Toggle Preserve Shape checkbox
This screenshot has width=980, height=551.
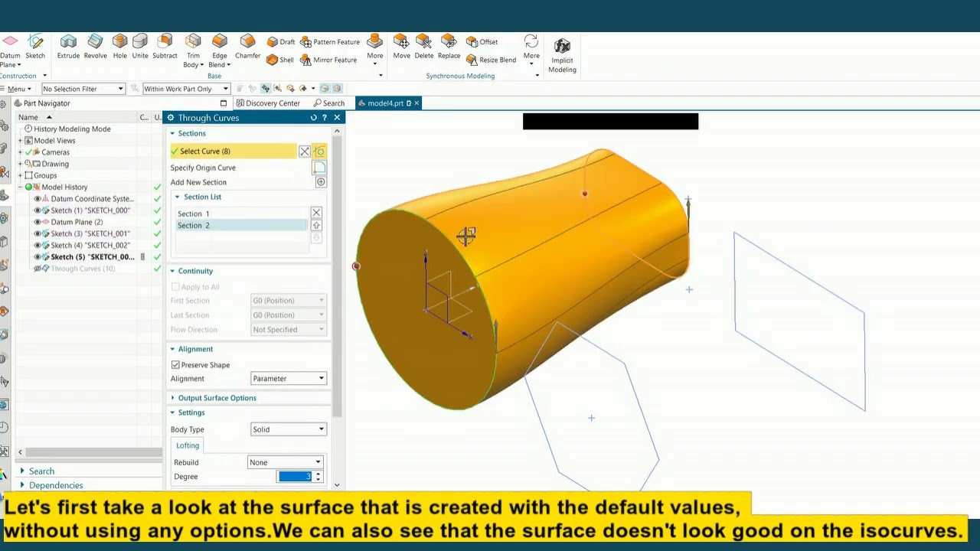[175, 365]
